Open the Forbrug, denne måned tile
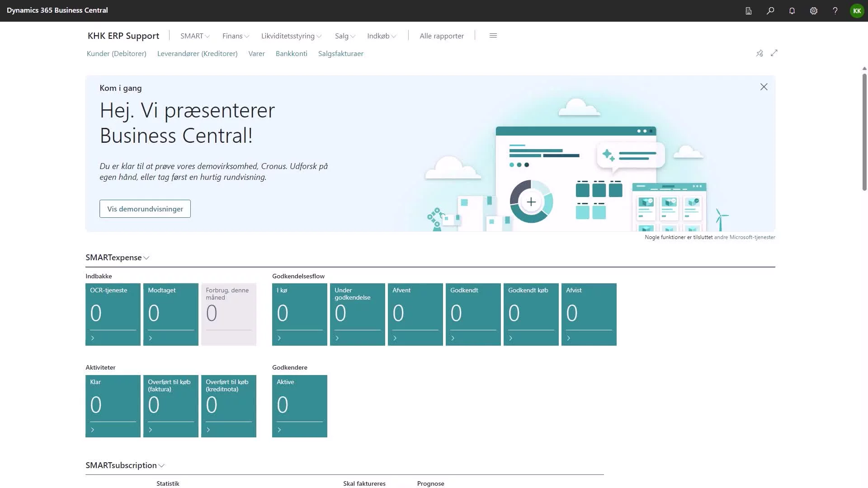Image resolution: width=868 pixels, height=488 pixels. (x=229, y=314)
